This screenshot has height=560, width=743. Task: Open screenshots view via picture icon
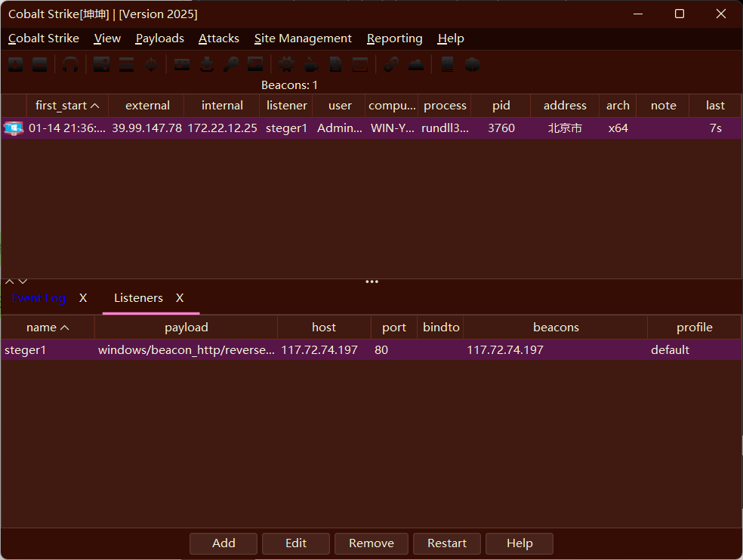click(255, 65)
